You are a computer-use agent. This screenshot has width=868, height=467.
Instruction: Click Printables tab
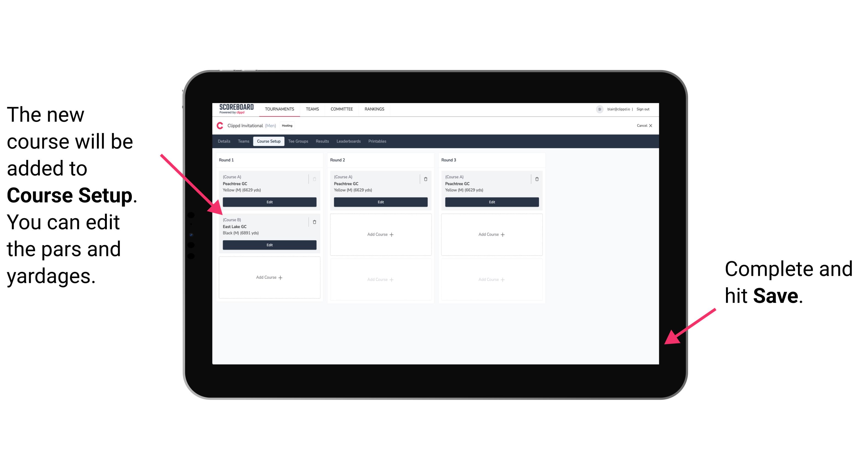point(377,141)
